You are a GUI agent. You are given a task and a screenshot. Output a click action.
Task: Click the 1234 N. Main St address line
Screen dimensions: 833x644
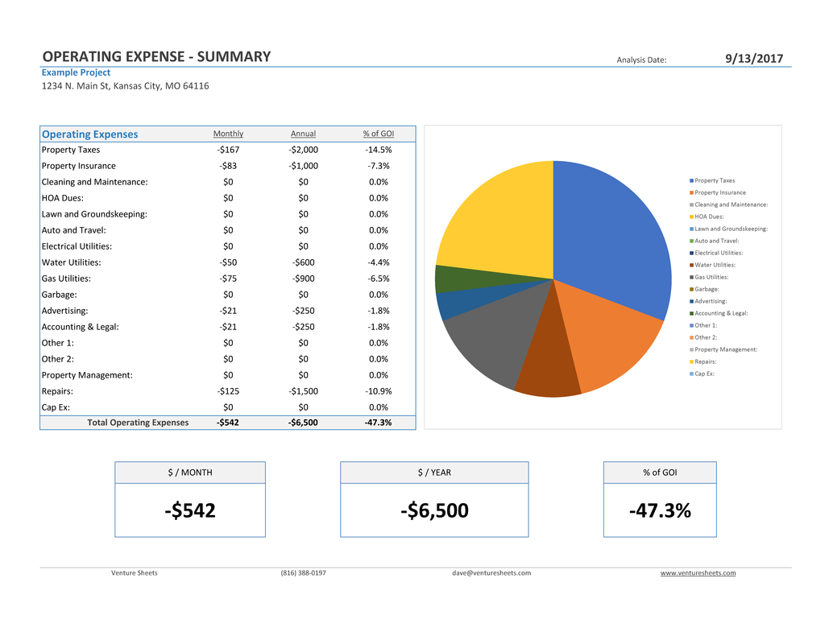[126, 86]
